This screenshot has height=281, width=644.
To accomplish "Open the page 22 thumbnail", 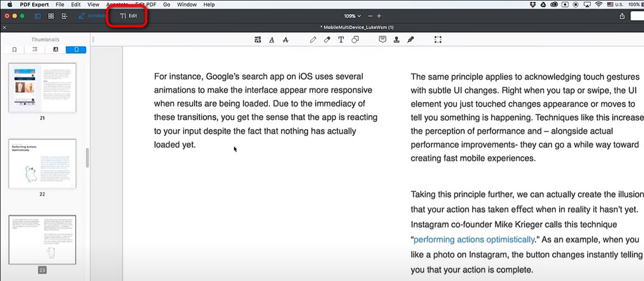I will tap(42, 164).
